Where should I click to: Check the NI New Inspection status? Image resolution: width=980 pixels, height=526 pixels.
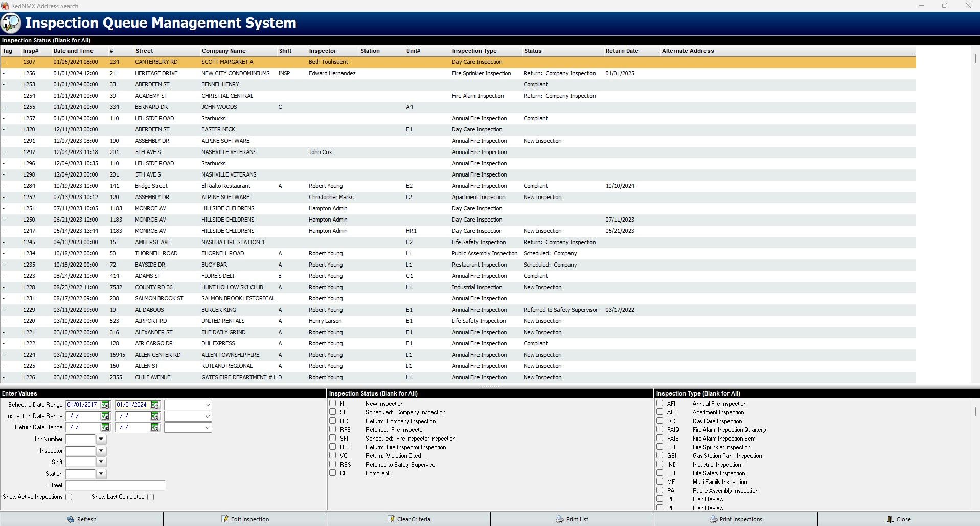coord(333,403)
